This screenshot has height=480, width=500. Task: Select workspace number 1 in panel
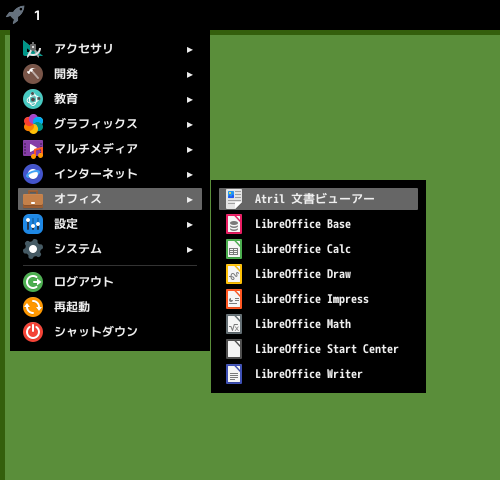coord(37,15)
